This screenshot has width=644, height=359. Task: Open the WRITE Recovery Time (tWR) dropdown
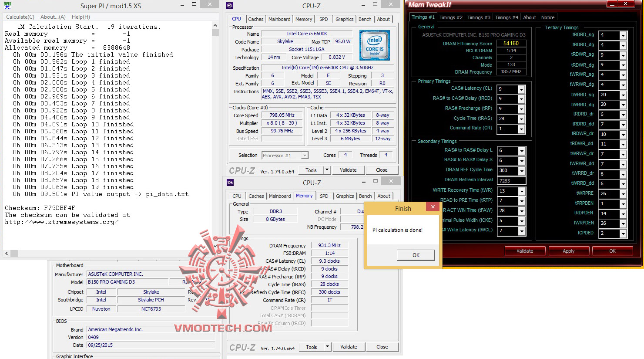(x=521, y=192)
